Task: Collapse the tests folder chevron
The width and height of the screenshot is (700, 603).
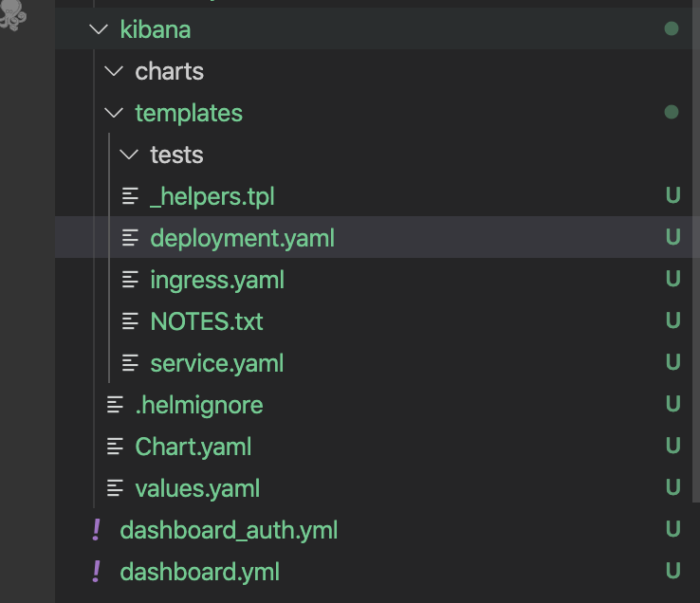Action: [x=129, y=155]
